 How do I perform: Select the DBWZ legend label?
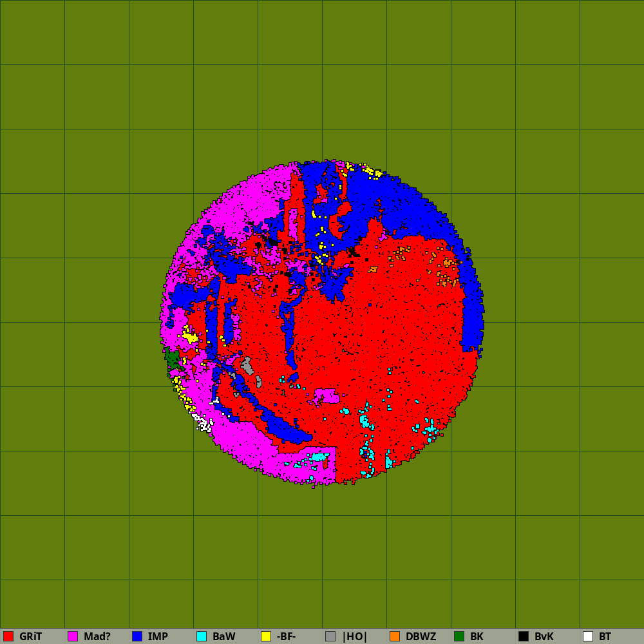(421, 636)
